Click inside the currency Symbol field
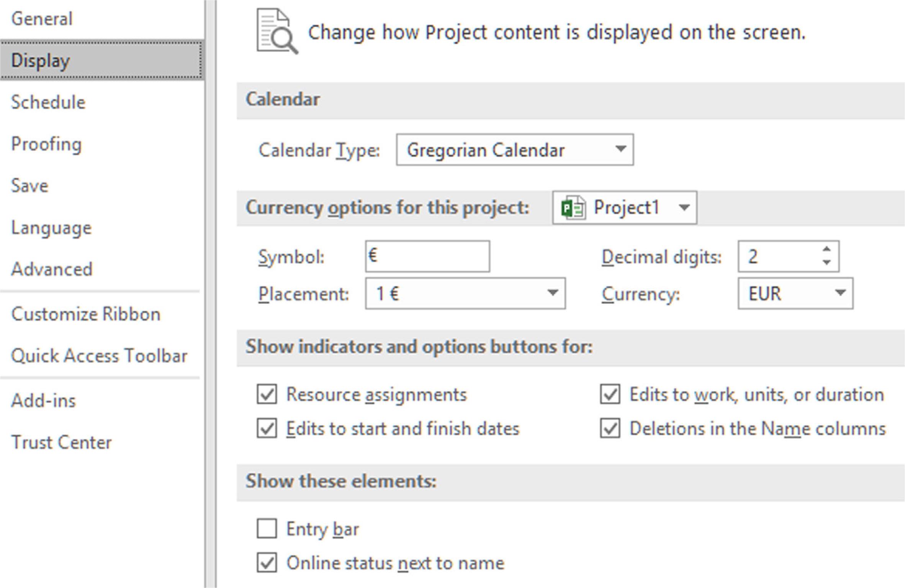Image resolution: width=905 pixels, height=588 pixels. pyautogui.click(x=427, y=256)
